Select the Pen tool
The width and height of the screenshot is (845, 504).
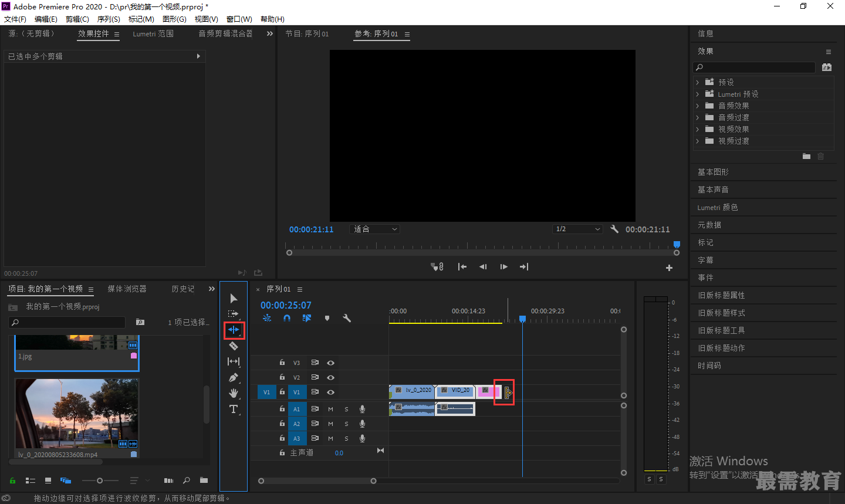point(234,377)
